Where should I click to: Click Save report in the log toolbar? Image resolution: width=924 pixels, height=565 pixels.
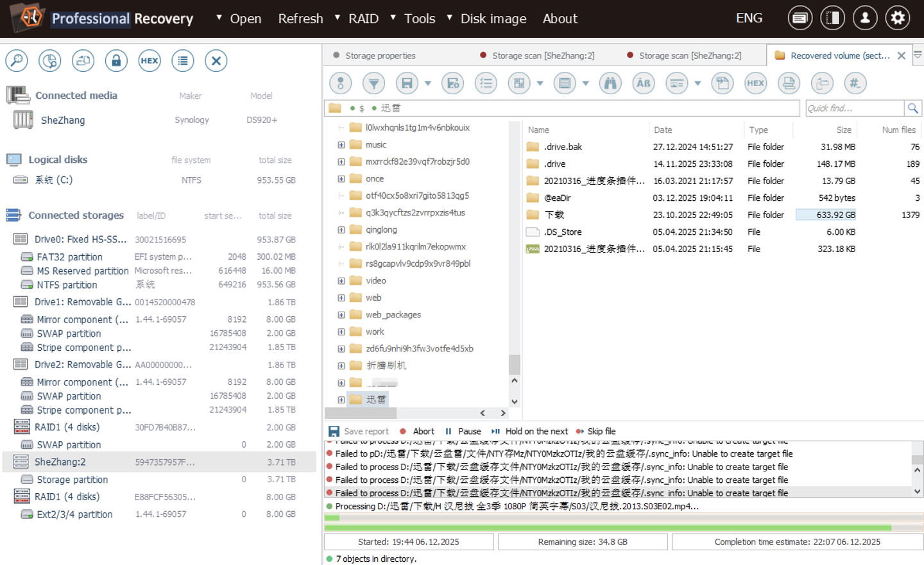click(x=359, y=432)
